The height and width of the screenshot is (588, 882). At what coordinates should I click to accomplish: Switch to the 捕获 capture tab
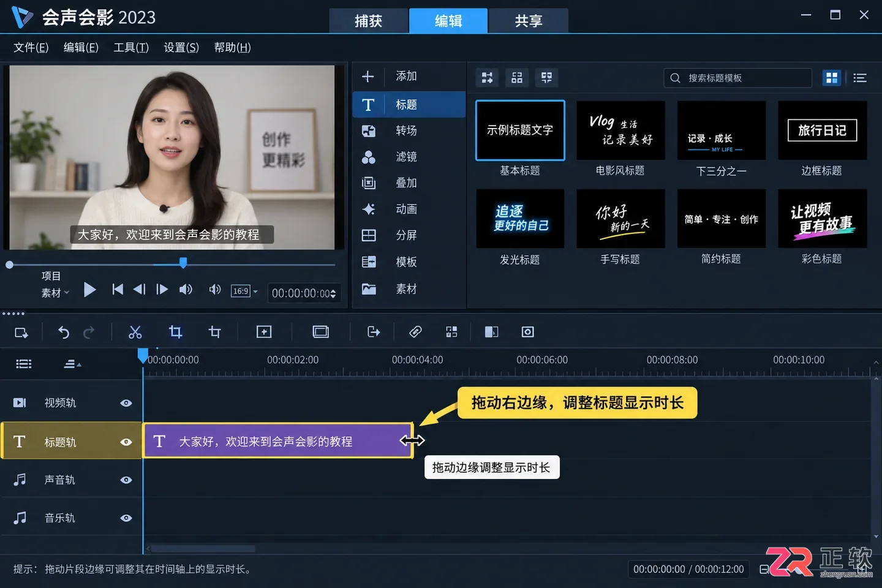(x=369, y=21)
